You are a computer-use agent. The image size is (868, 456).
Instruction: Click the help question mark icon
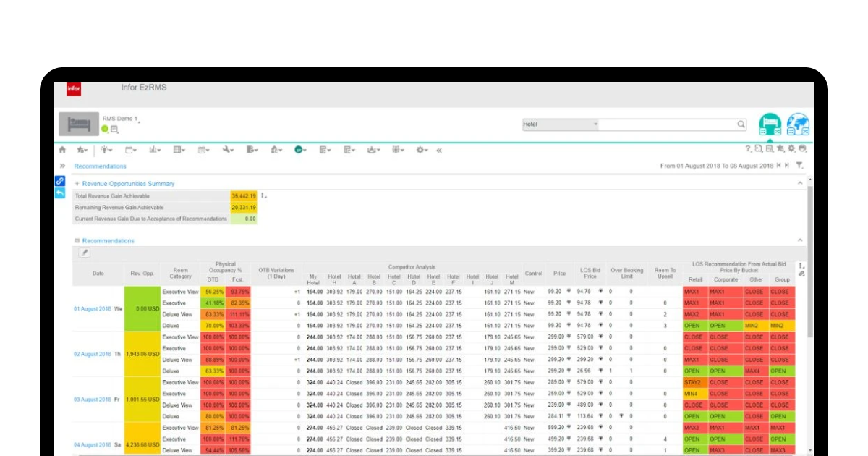click(x=748, y=148)
